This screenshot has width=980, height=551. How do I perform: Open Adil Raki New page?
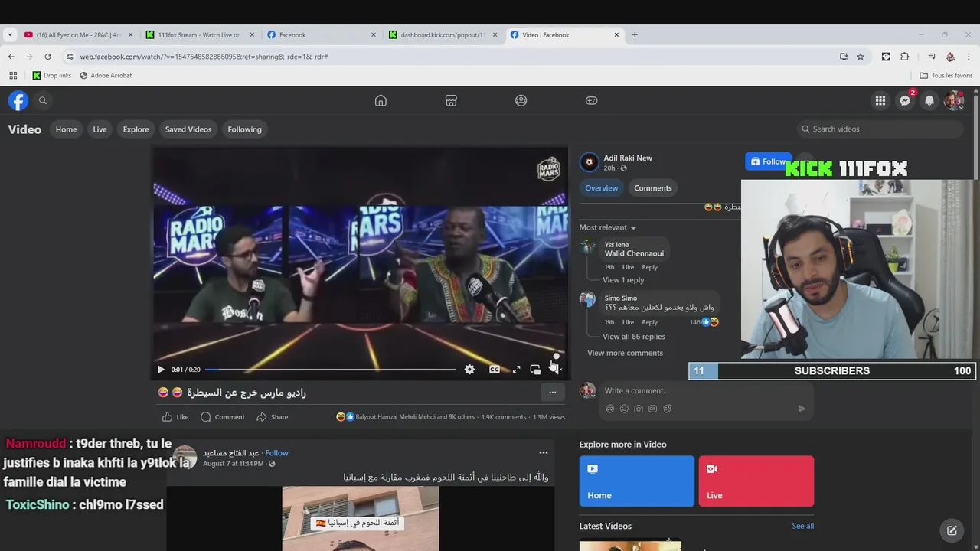628,158
